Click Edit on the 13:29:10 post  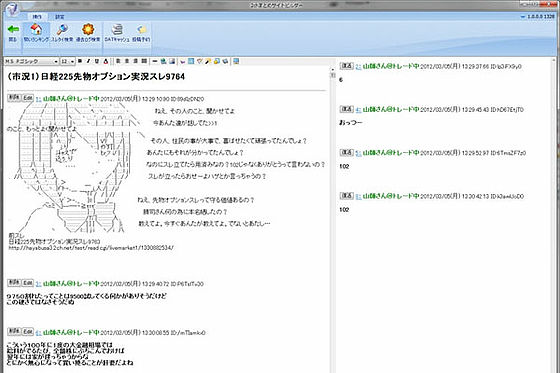28,98
